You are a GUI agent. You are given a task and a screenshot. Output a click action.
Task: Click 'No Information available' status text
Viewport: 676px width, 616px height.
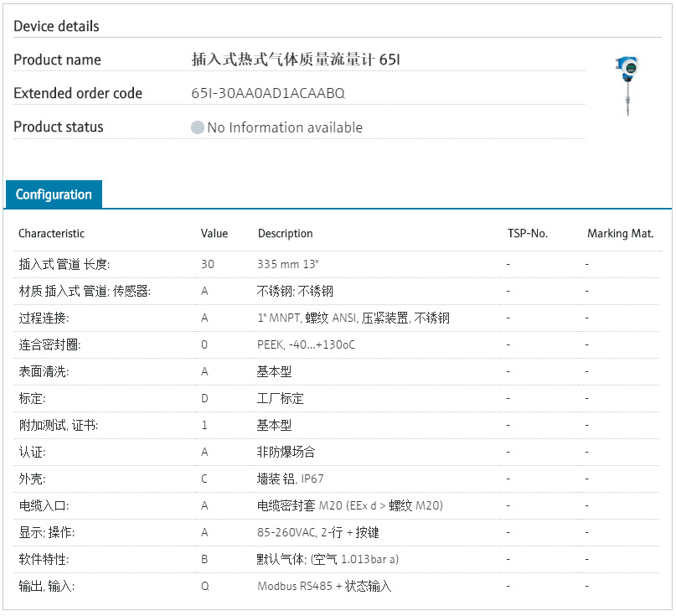click(x=285, y=127)
